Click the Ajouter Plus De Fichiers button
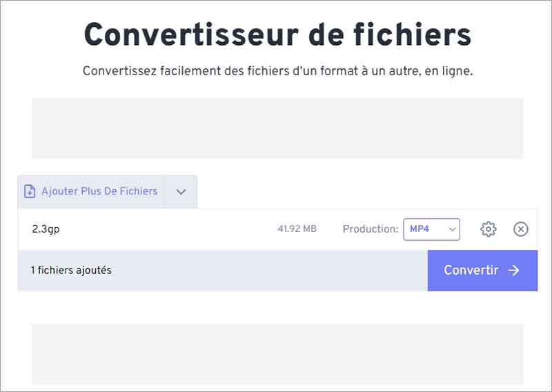This screenshot has width=552, height=392. (x=91, y=192)
